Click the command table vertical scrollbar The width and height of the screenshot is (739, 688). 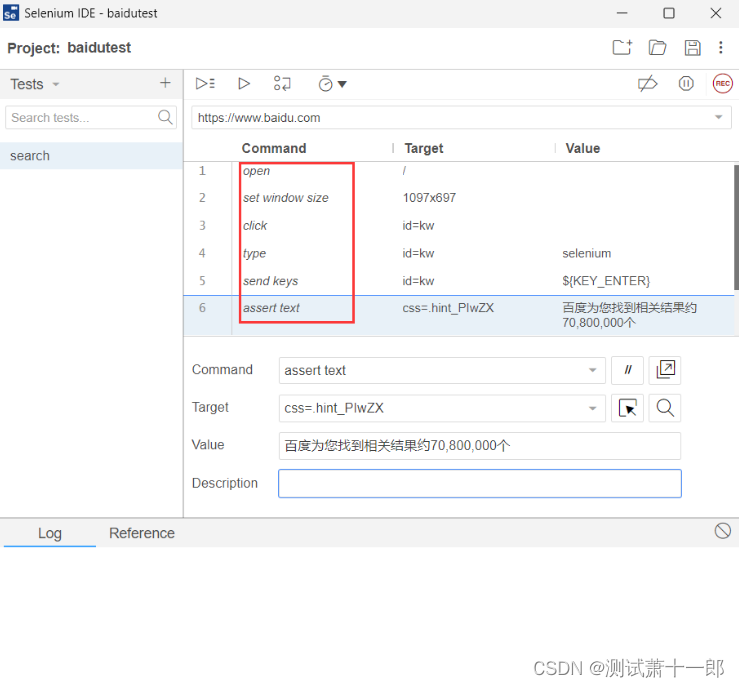[736, 227]
